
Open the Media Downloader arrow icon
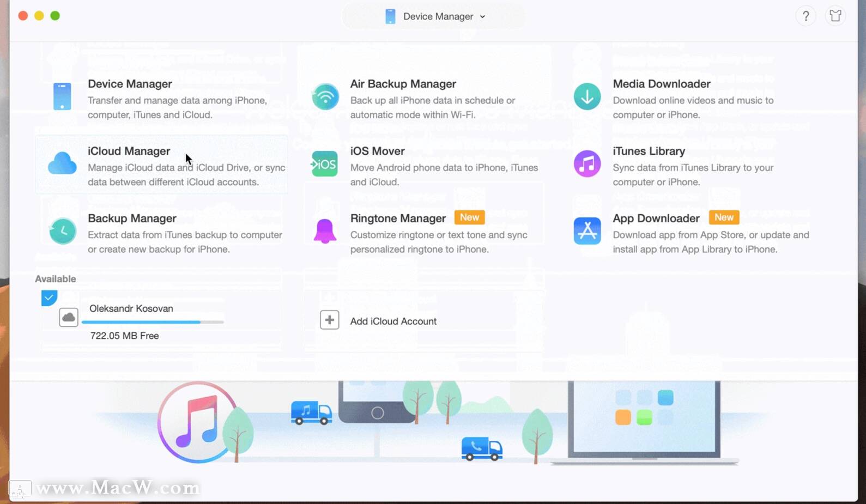click(587, 96)
